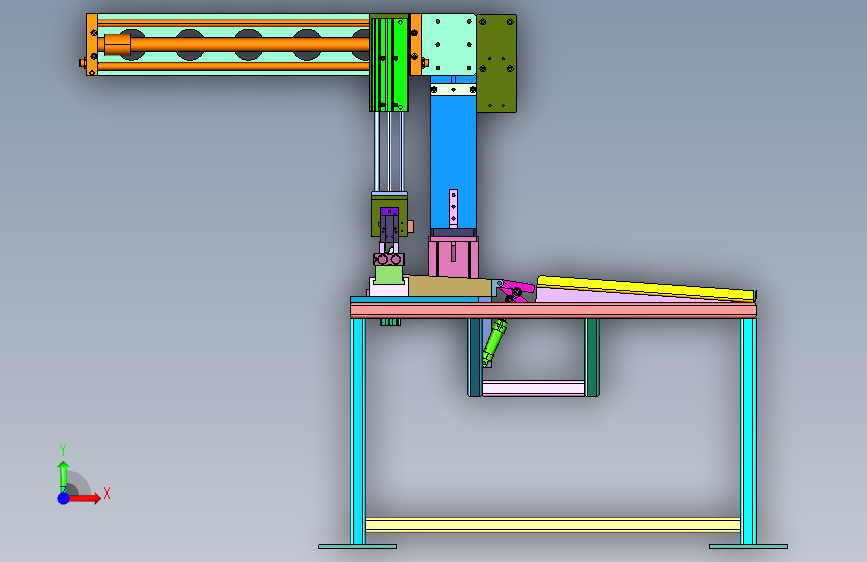Click the green Y axis arrow of the triad
867x562 pixels.
pyautogui.click(x=63, y=475)
